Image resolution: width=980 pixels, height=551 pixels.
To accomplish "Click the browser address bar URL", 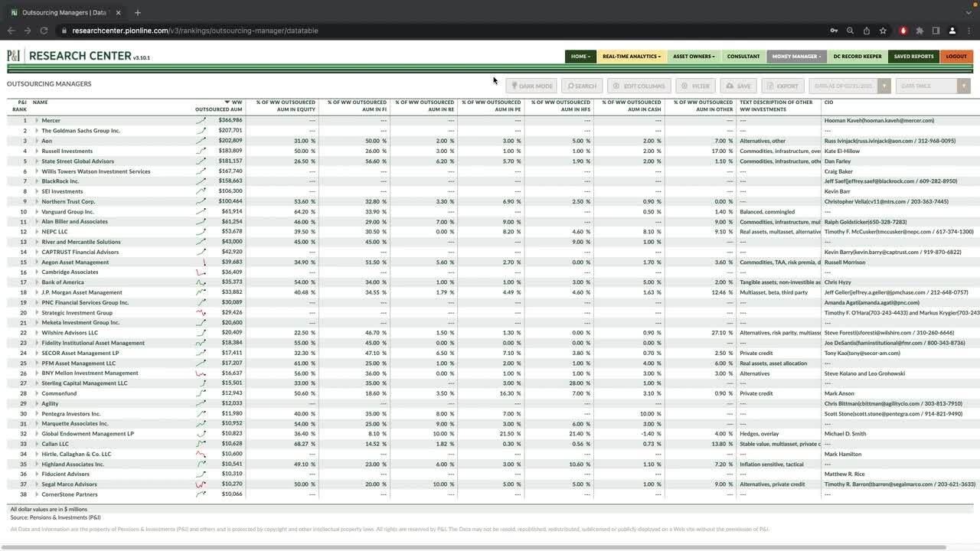I will pos(195,31).
